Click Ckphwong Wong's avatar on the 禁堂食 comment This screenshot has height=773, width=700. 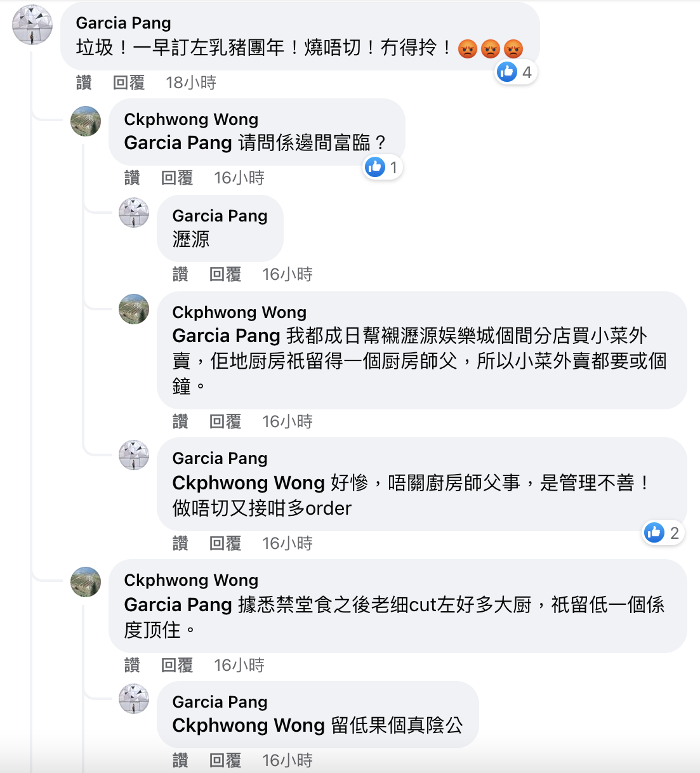click(86, 582)
